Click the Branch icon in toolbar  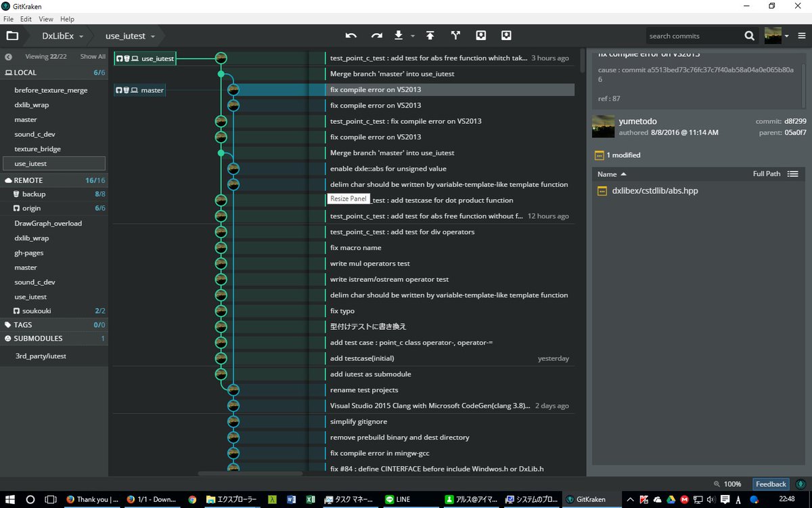pos(455,35)
